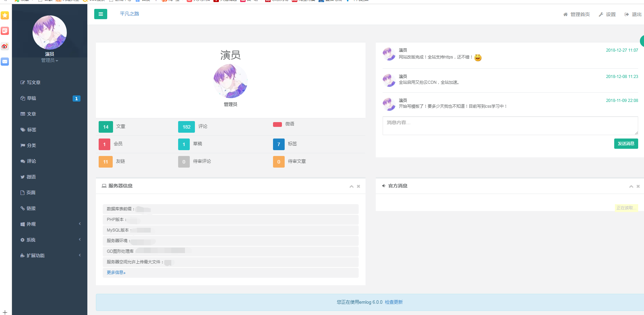
Task: Click the 设置 wrench icon in header
Action: click(x=601, y=14)
